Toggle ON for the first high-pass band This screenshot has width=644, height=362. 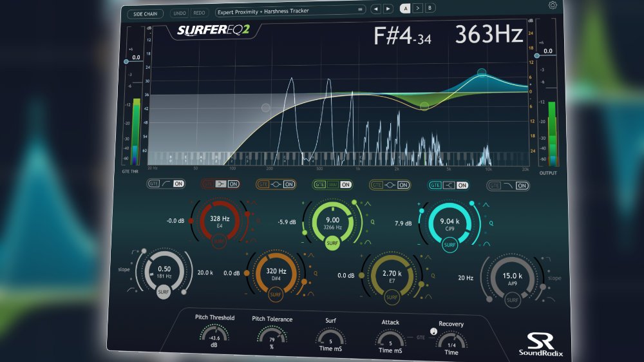[x=178, y=184]
